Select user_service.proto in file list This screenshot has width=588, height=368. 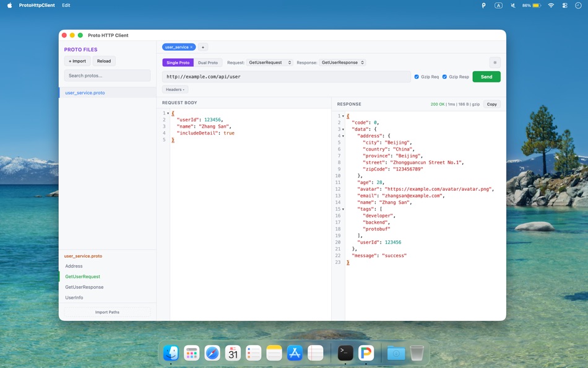(x=108, y=93)
